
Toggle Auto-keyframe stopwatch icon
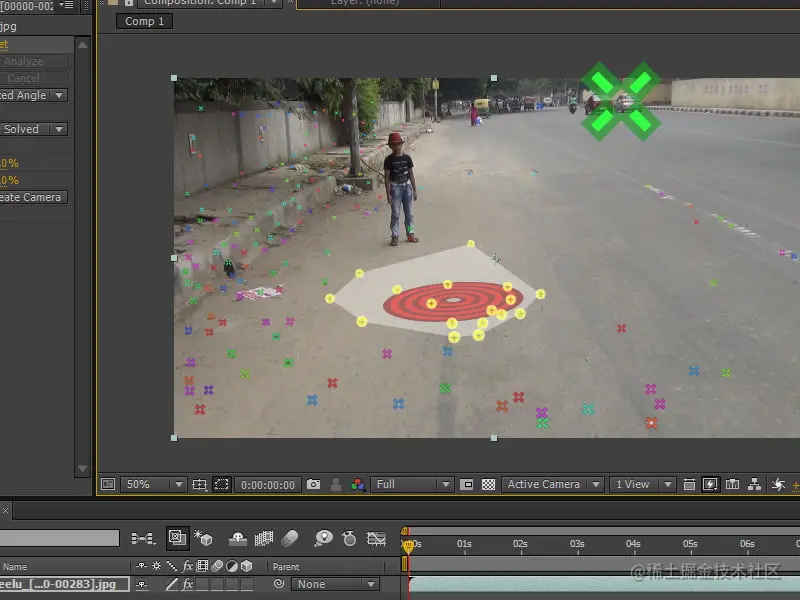tap(349, 538)
